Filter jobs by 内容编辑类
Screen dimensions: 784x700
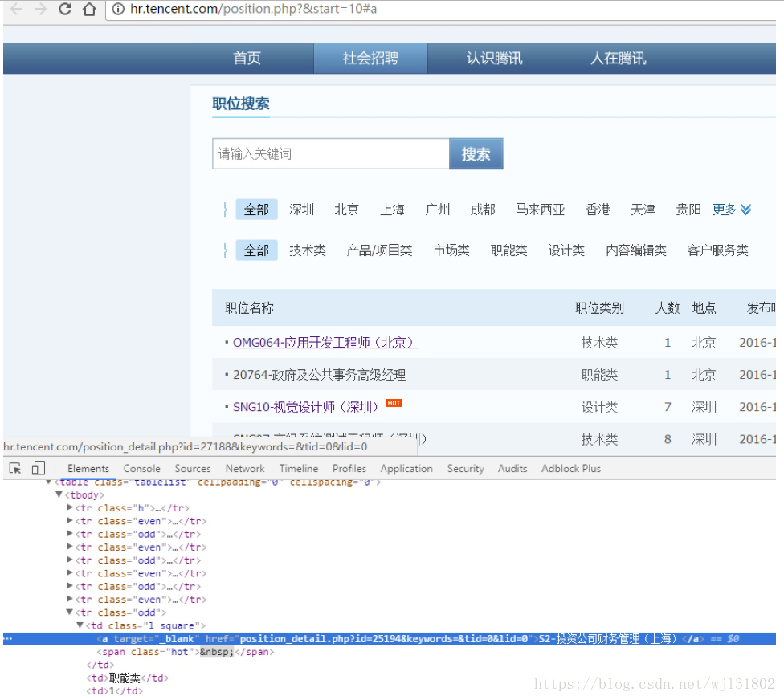636,250
